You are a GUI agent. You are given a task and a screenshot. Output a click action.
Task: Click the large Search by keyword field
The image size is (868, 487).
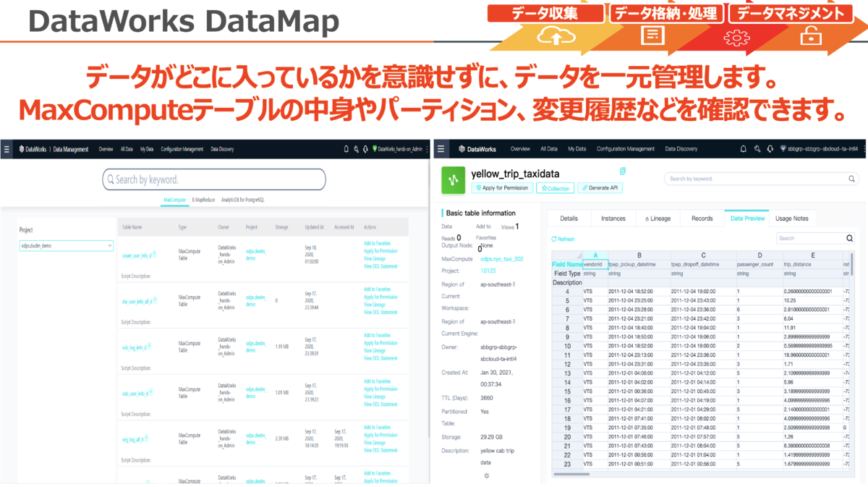pyautogui.click(x=214, y=179)
